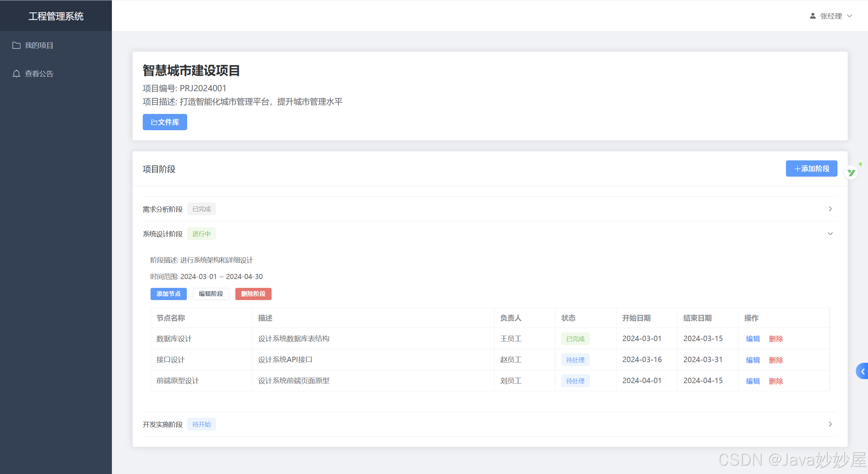Click the project number PRJ2024001 line
This screenshot has height=474, width=868.
pos(184,88)
